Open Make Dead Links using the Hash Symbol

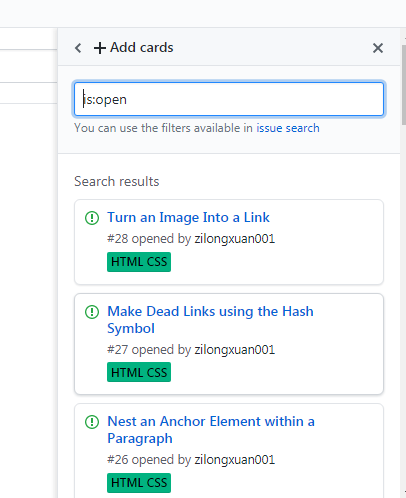tap(210, 320)
